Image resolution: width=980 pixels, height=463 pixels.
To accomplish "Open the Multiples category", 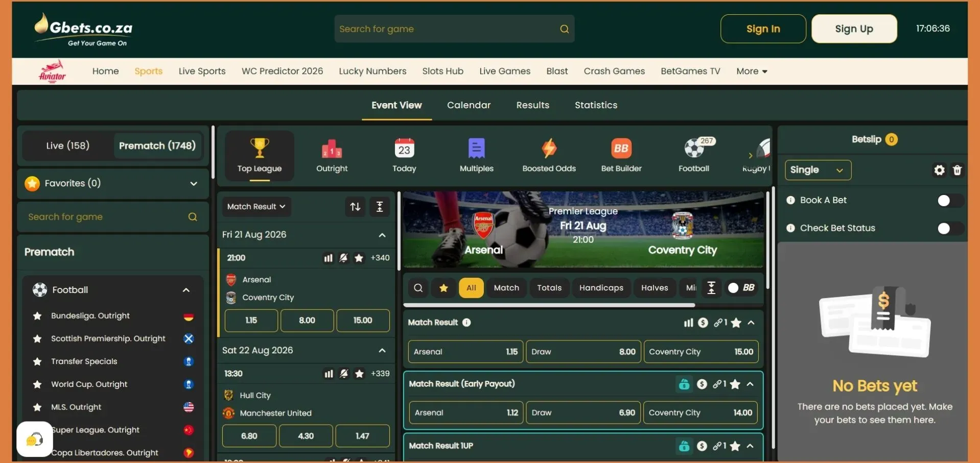I will click(476, 156).
